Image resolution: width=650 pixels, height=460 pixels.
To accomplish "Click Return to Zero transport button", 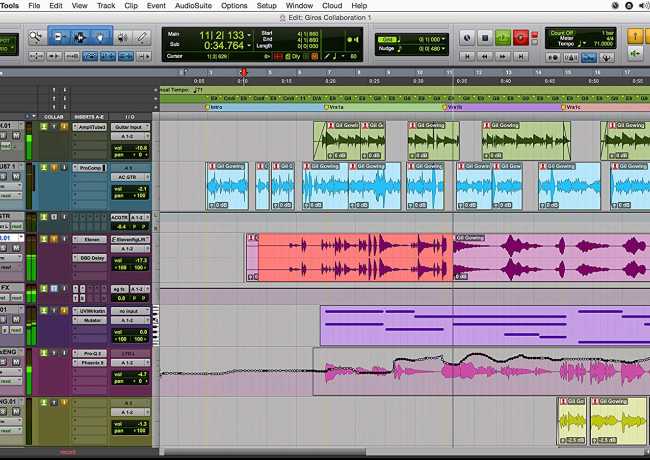I will [467, 56].
